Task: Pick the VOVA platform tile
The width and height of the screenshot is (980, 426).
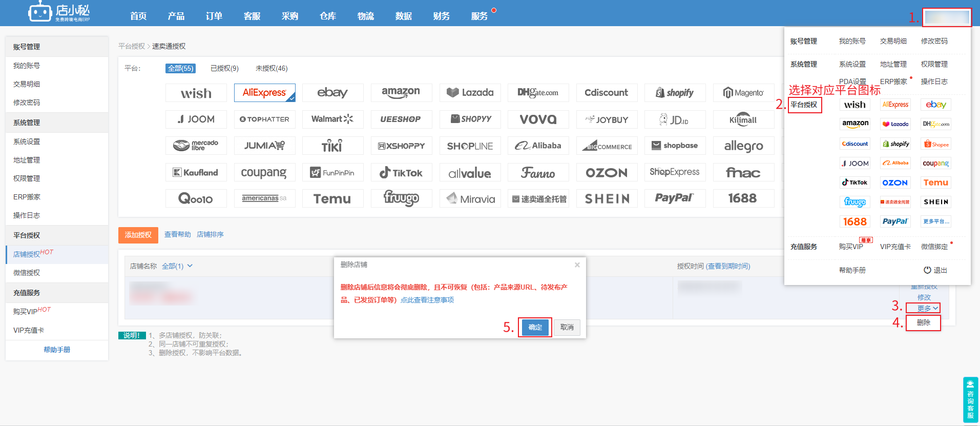Action: pyautogui.click(x=538, y=119)
